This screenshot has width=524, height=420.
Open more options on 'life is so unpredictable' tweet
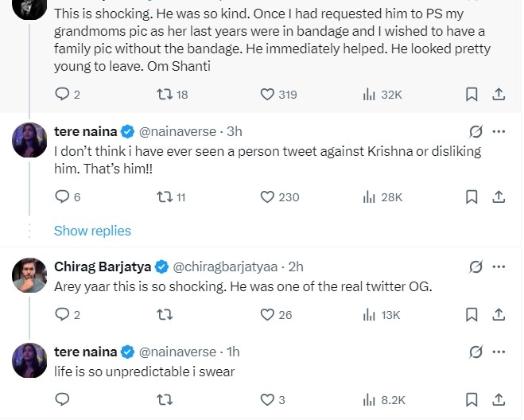(x=499, y=352)
